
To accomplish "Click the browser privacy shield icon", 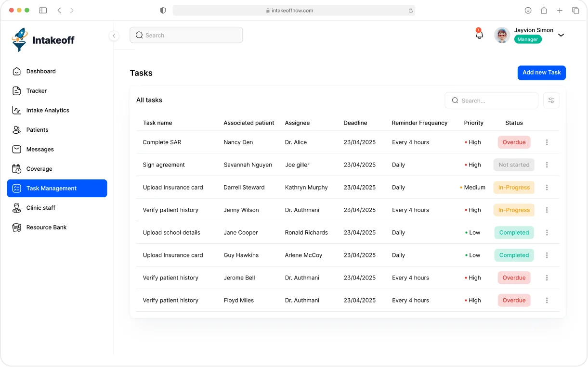I will tap(163, 10).
